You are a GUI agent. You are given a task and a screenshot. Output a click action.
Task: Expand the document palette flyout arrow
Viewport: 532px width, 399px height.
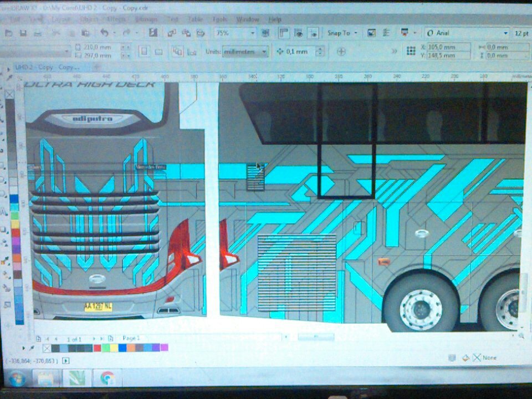tap(23, 348)
